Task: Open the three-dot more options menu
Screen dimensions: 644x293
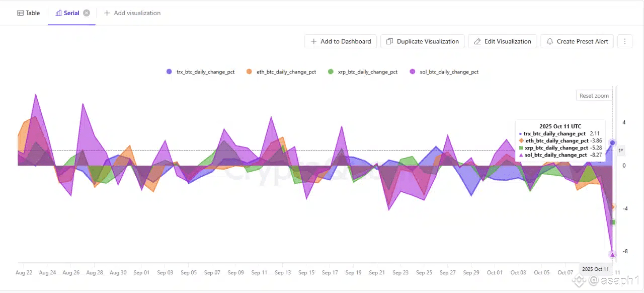Action: (624, 41)
